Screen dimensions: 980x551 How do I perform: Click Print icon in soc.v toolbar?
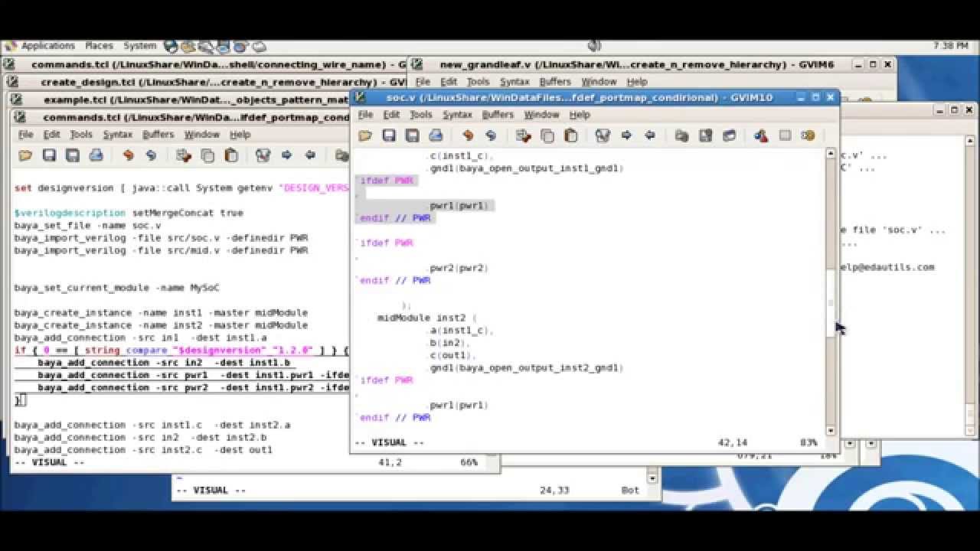[x=436, y=135]
